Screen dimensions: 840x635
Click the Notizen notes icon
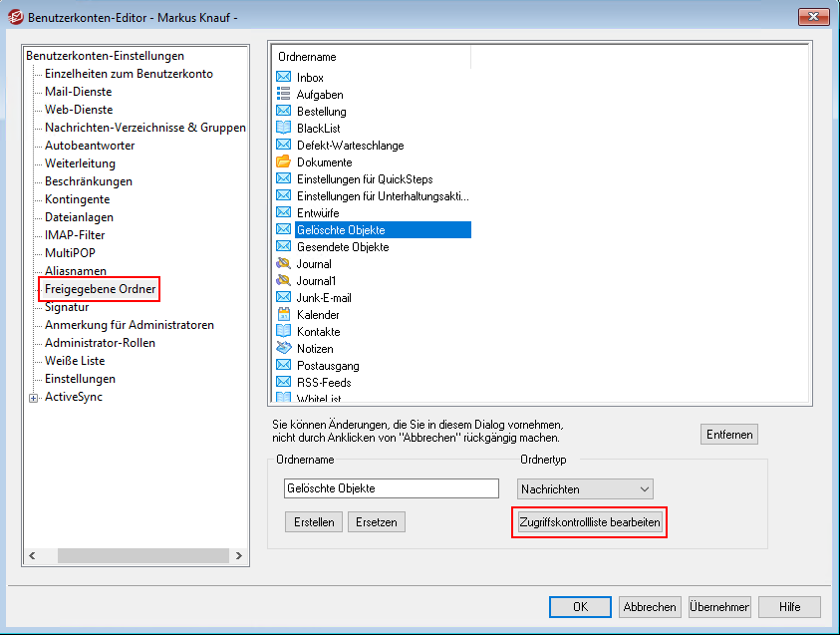point(283,349)
